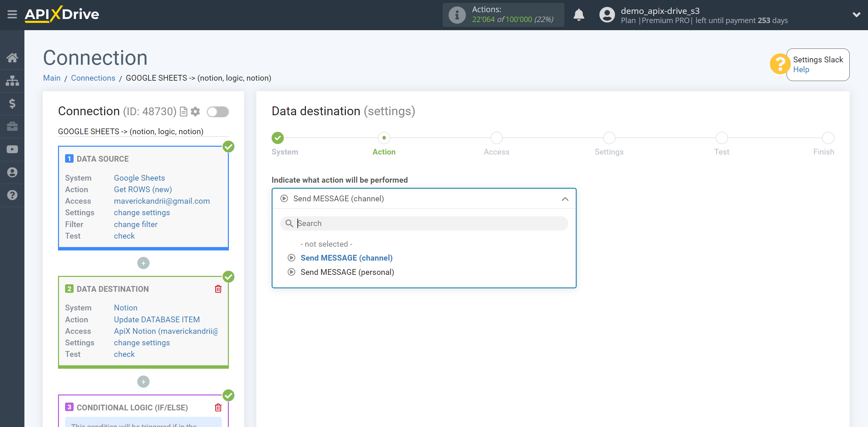Open notifications bell
The image size is (868, 427).
579,15
